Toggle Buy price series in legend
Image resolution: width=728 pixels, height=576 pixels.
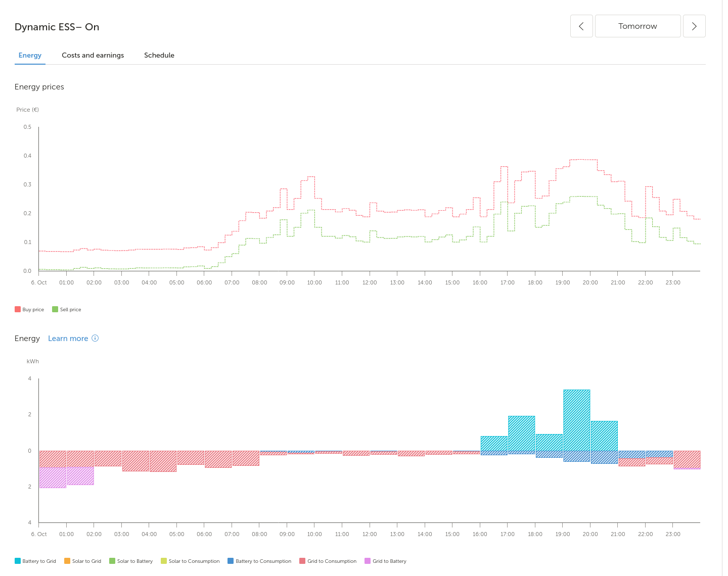point(29,309)
